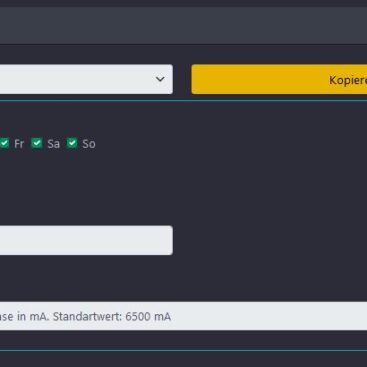Select the Fr text label
This screenshot has width=367, height=367.
pyautogui.click(x=19, y=144)
